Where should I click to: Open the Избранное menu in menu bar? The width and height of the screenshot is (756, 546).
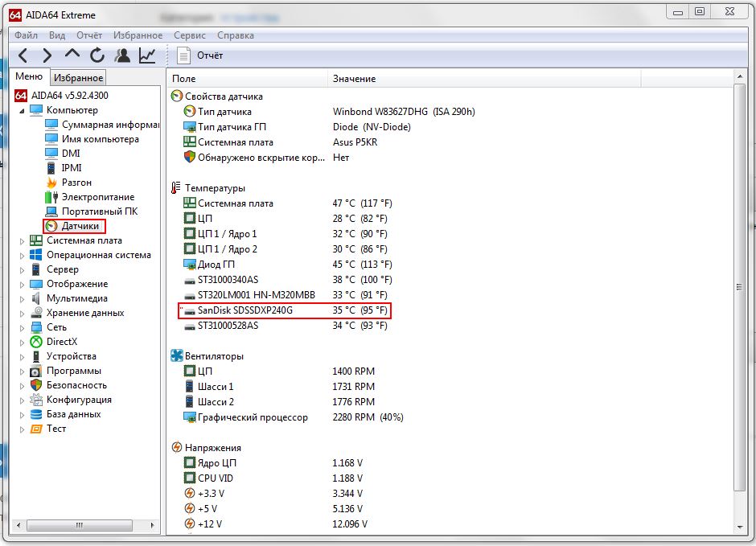(138, 35)
